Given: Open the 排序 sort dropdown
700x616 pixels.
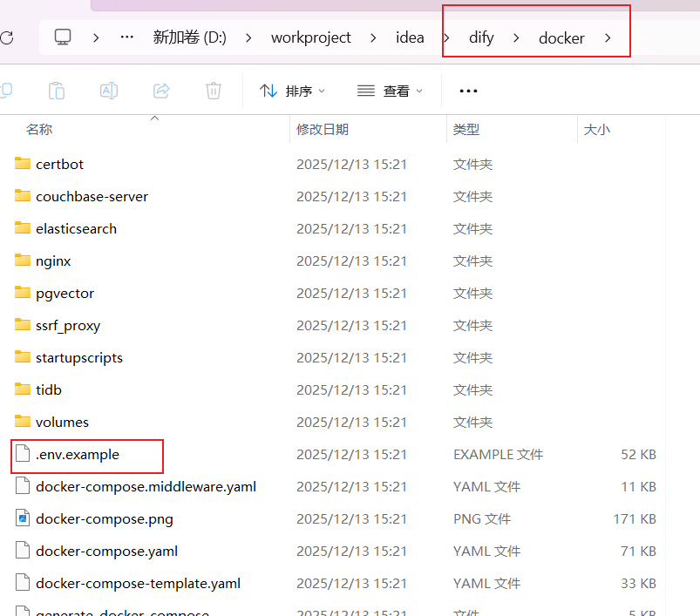Looking at the screenshot, I should click(x=292, y=91).
